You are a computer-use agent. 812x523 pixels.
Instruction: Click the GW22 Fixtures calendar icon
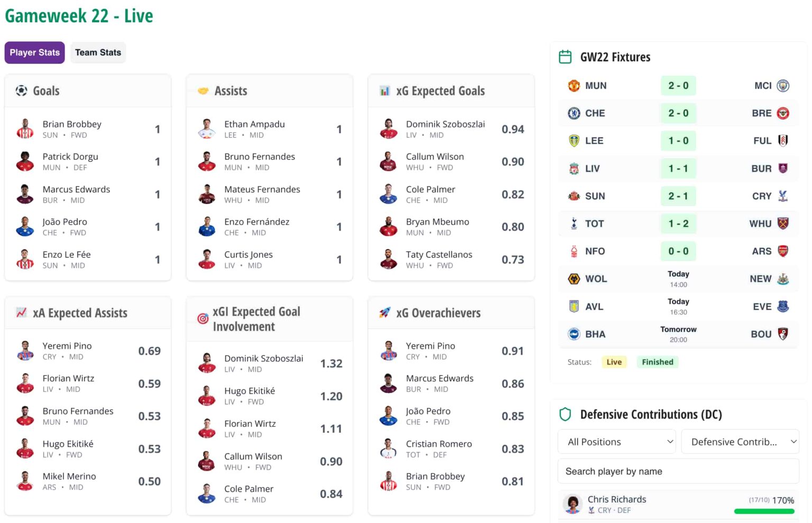coord(565,57)
